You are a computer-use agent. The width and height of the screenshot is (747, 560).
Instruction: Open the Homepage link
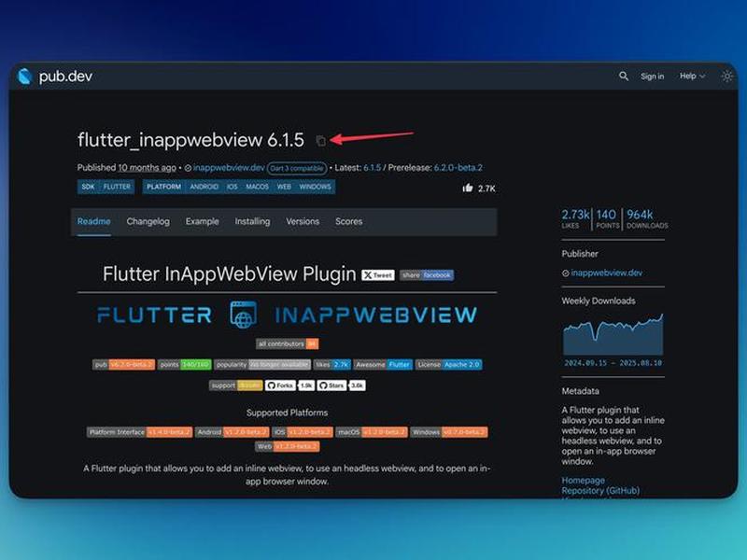pos(583,480)
